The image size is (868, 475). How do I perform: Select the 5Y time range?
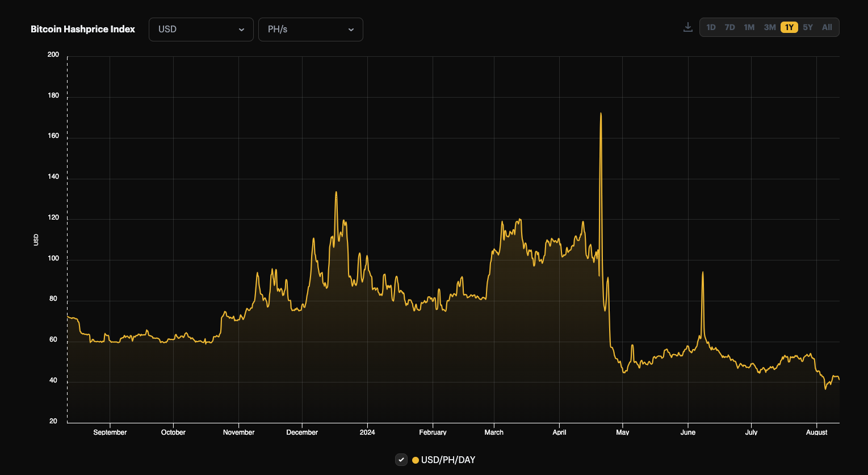click(x=808, y=27)
